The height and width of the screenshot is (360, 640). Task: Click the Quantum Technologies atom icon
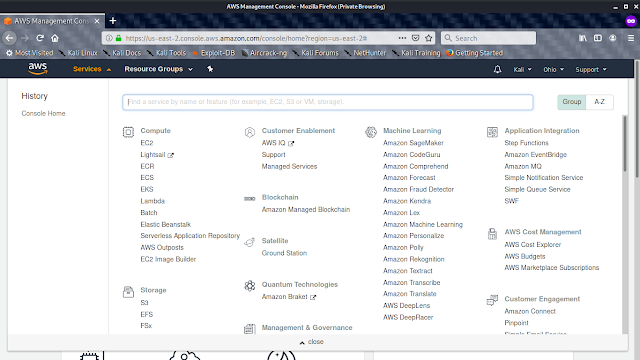click(x=249, y=286)
